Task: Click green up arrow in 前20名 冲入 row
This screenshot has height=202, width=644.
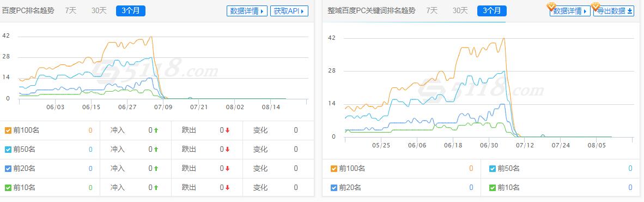Action: click(x=156, y=168)
